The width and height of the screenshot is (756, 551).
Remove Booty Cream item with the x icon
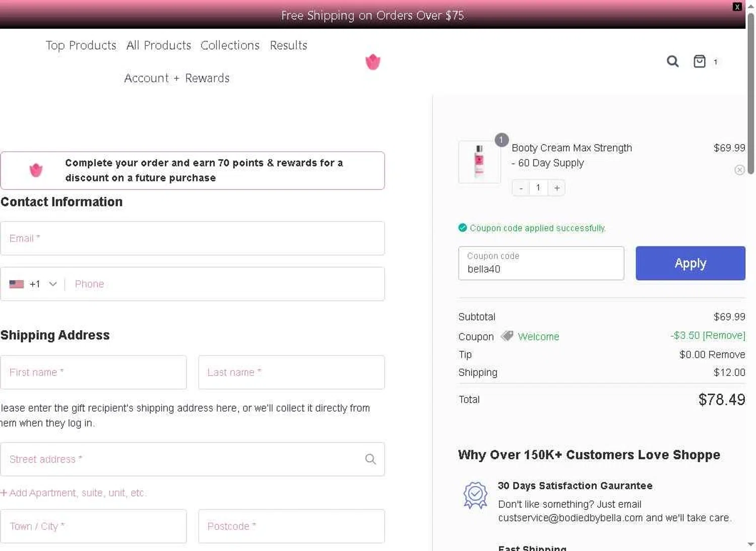739,170
